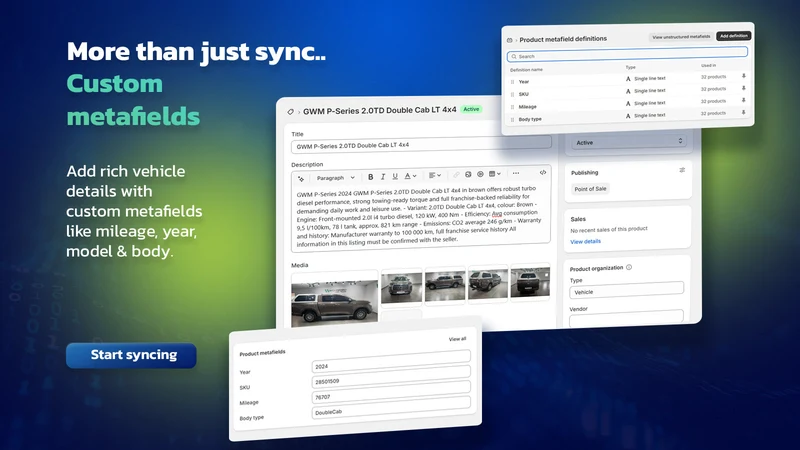Select the rear-view truck thumbnail

530,281
